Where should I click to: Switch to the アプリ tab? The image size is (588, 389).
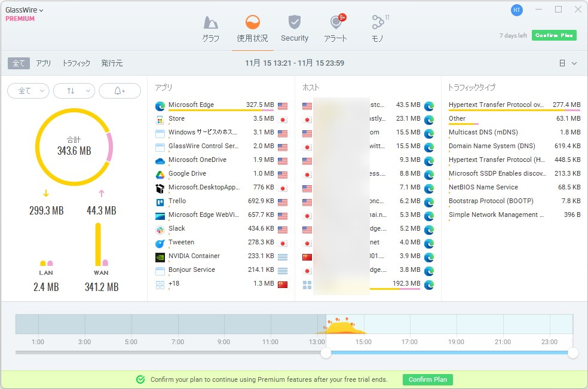[44, 63]
